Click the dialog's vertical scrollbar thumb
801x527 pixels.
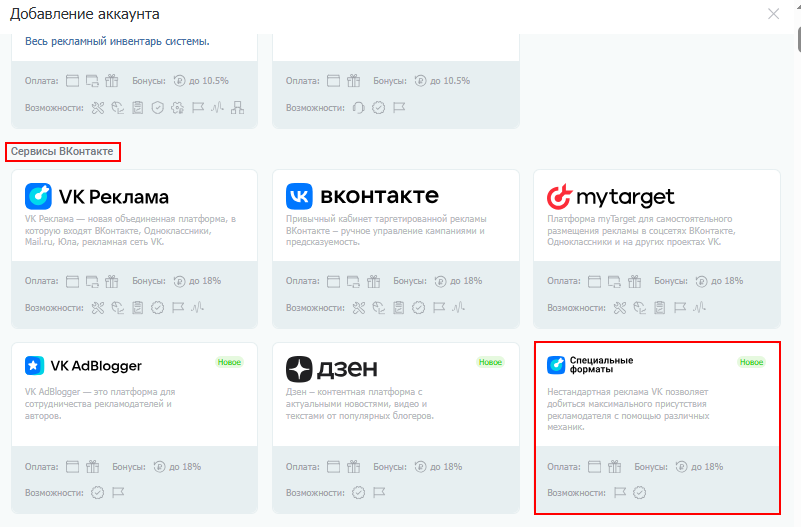(x=799, y=39)
